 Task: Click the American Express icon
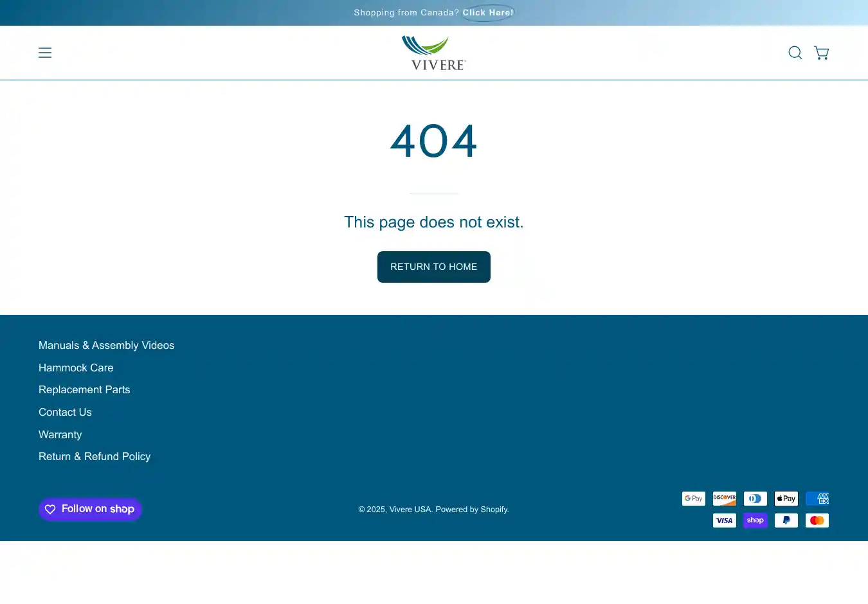point(817,499)
